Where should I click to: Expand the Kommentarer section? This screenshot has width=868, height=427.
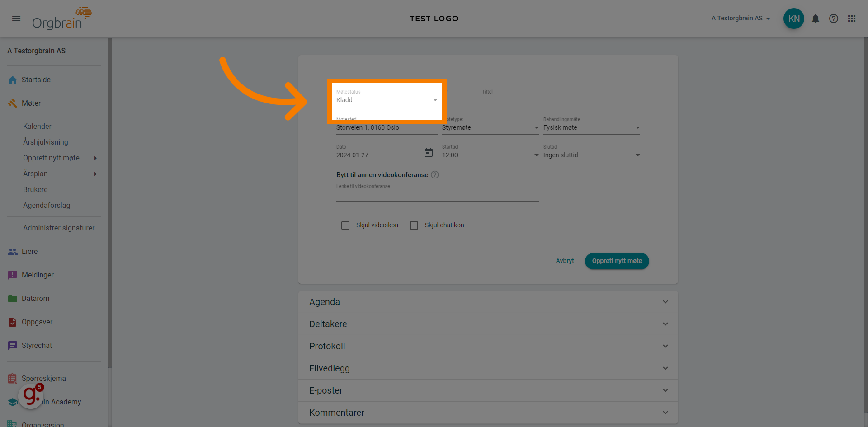488,413
